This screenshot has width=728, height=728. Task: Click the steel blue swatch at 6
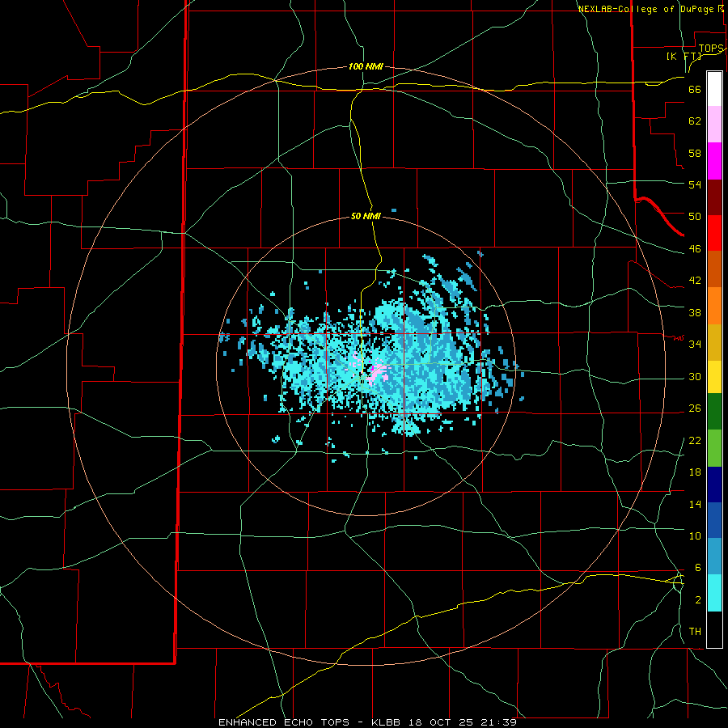pos(714,557)
